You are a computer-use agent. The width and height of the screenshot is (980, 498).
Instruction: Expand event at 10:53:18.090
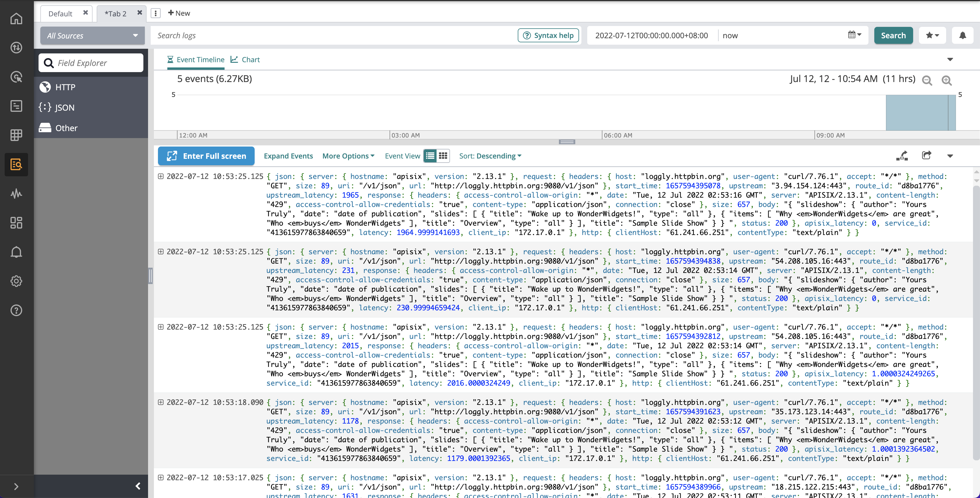pyautogui.click(x=161, y=403)
